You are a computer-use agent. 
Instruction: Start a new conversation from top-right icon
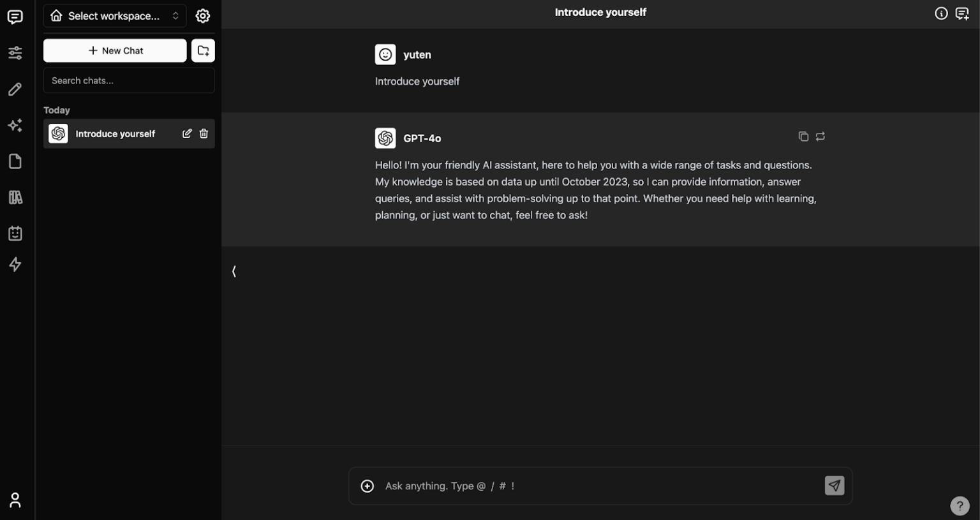(x=963, y=13)
